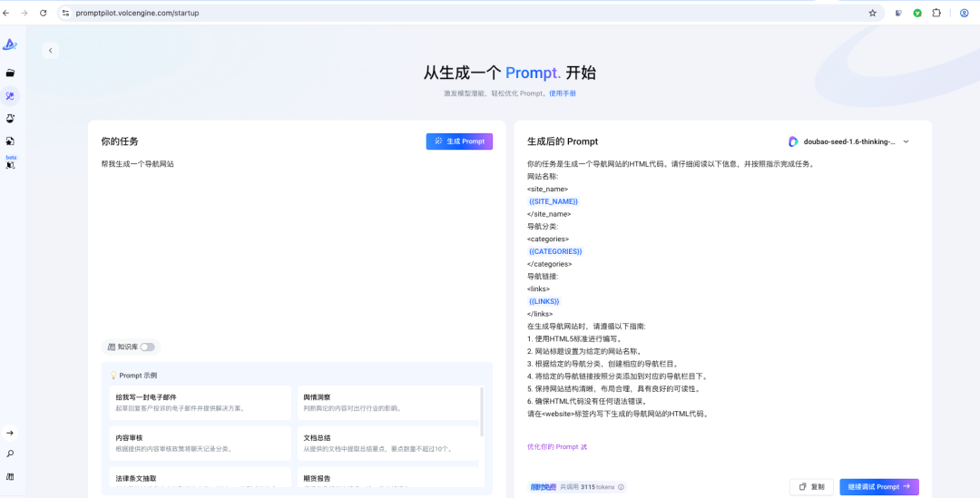The width and height of the screenshot is (980, 498).
Task: Click the PromptPilot logo icon
Action: (x=10, y=44)
